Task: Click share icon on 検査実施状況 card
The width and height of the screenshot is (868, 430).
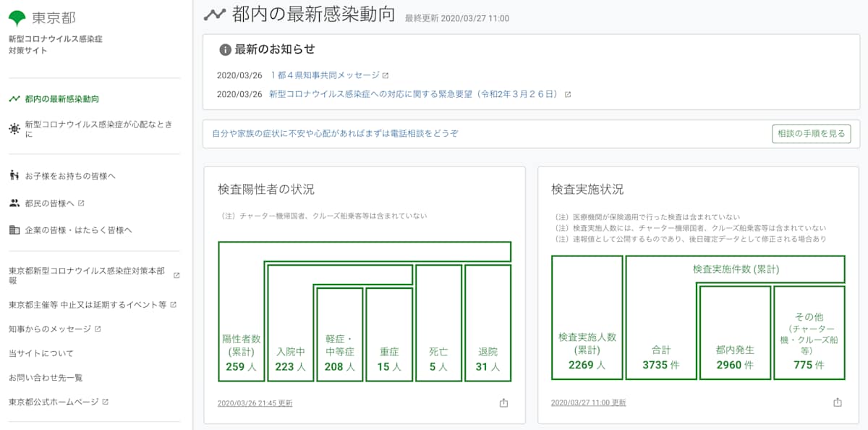Action: [x=838, y=402]
